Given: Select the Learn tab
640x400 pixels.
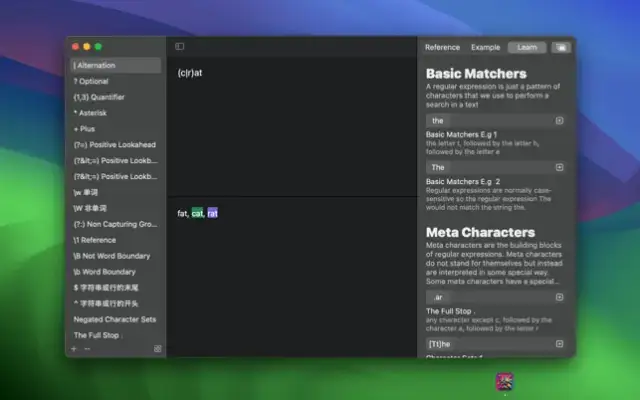Looking at the screenshot, I should coord(527,47).
